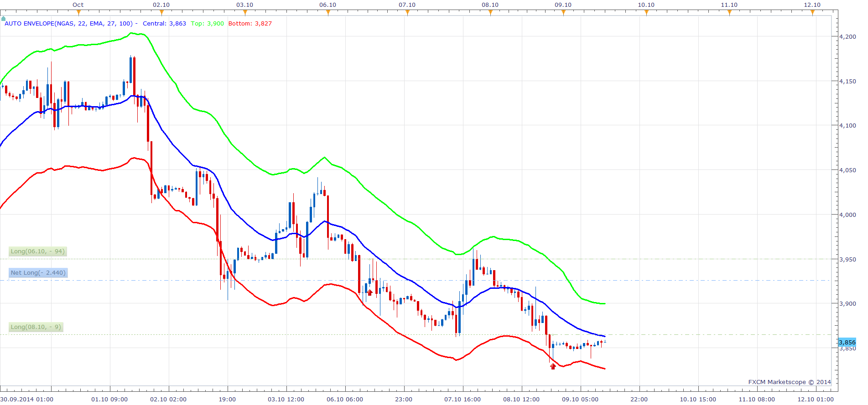Image resolution: width=868 pixels, height=405 pixels.
Task: Click the orange 06.10 date marker triangle
Action: [x=328, y=12]
